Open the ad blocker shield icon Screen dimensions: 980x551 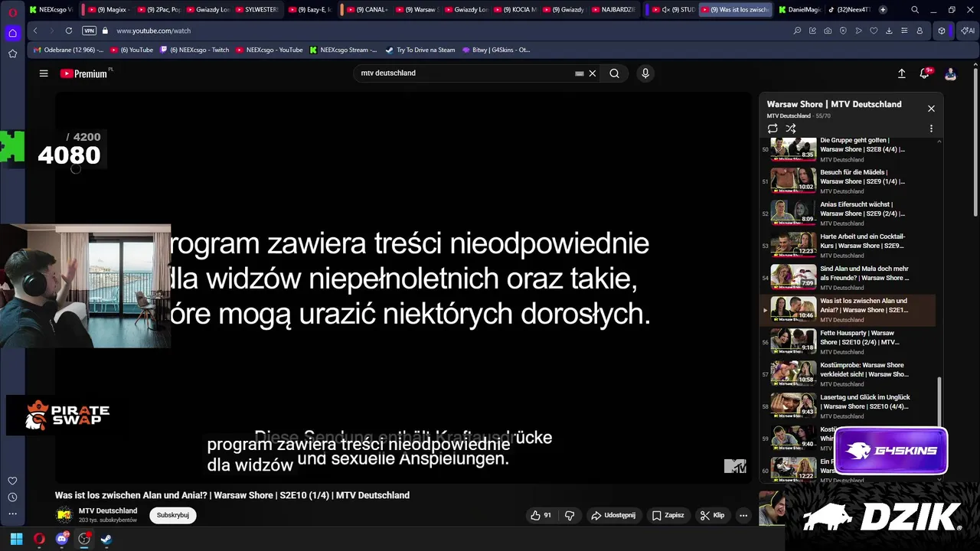(843, 31)
